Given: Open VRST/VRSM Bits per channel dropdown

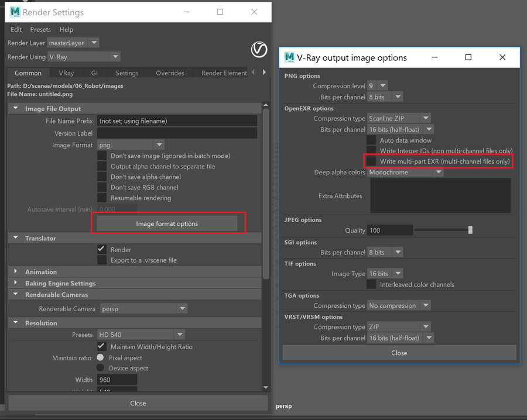Looking at the screenshot, I should click(401, 338).
